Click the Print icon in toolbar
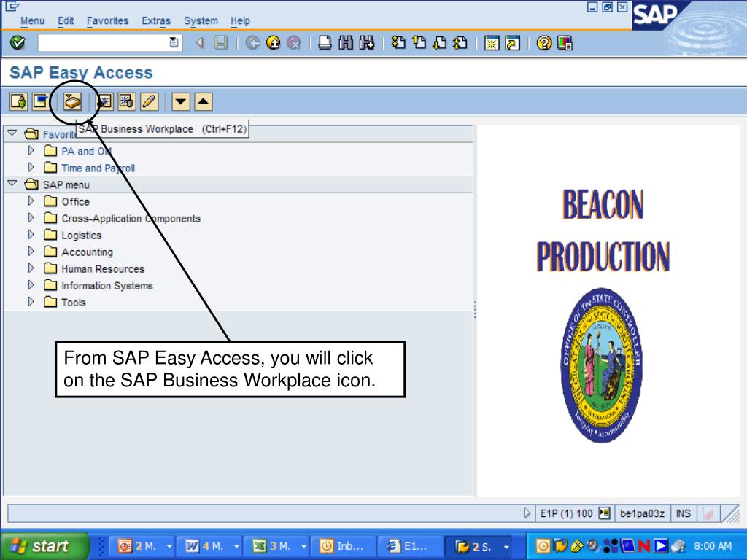The height and width of the screenshot is (560, 747). (x=325, y=43)
